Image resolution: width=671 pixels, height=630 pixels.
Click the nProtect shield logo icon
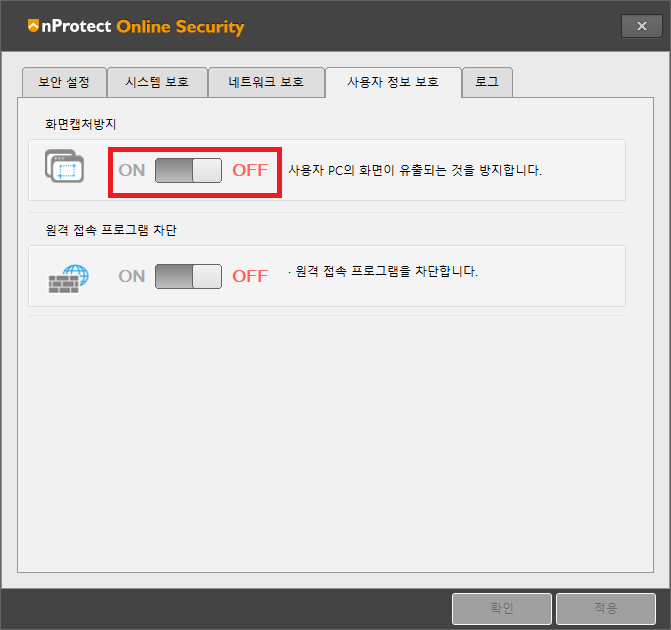point(33,26)
